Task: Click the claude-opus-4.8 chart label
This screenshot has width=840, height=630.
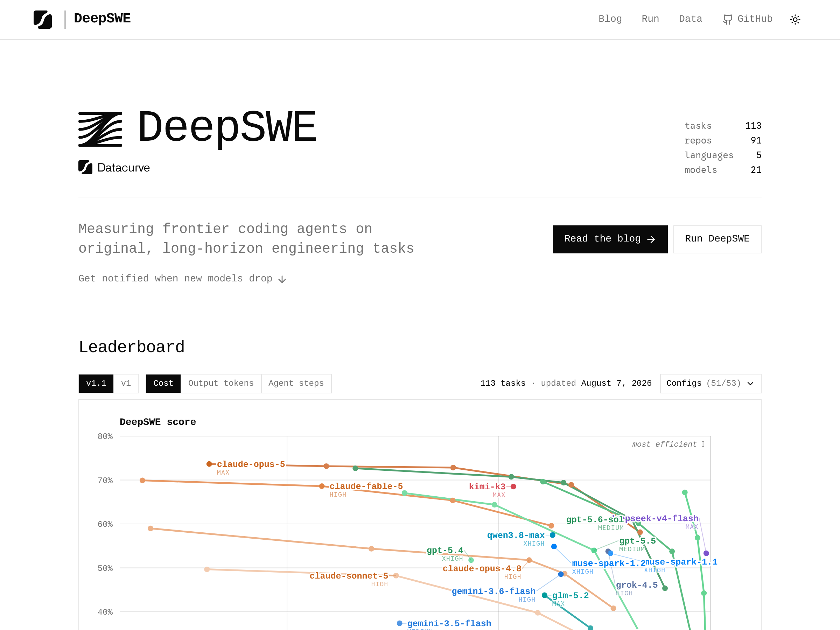Action: click(x=482, y=568)
